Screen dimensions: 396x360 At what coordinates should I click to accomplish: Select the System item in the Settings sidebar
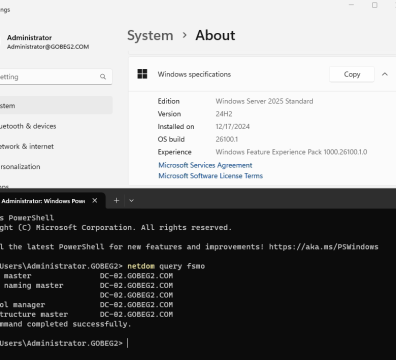tap(56, 106)
